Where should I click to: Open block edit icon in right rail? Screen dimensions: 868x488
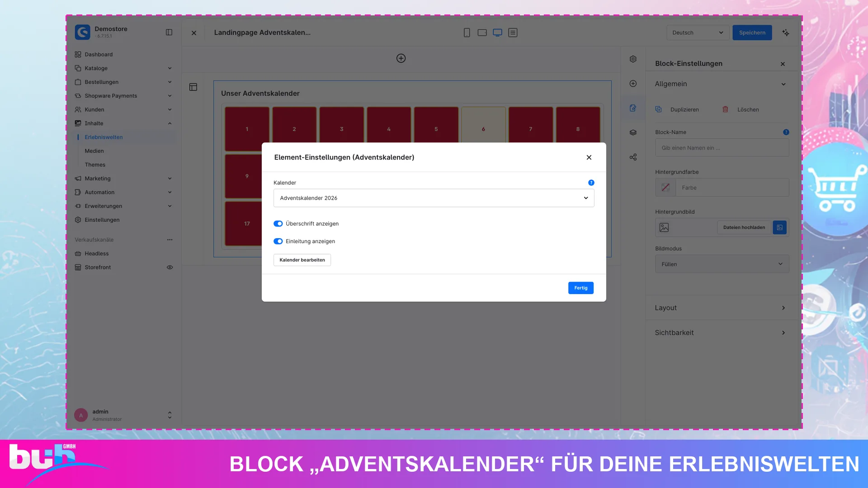click(x=633, y=108)
